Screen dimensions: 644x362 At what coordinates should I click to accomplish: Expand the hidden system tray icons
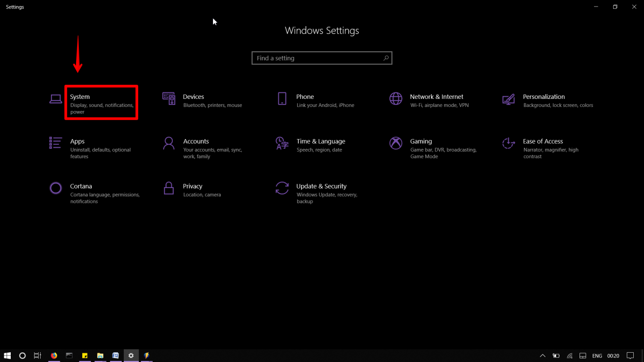[x=542, y=355]
